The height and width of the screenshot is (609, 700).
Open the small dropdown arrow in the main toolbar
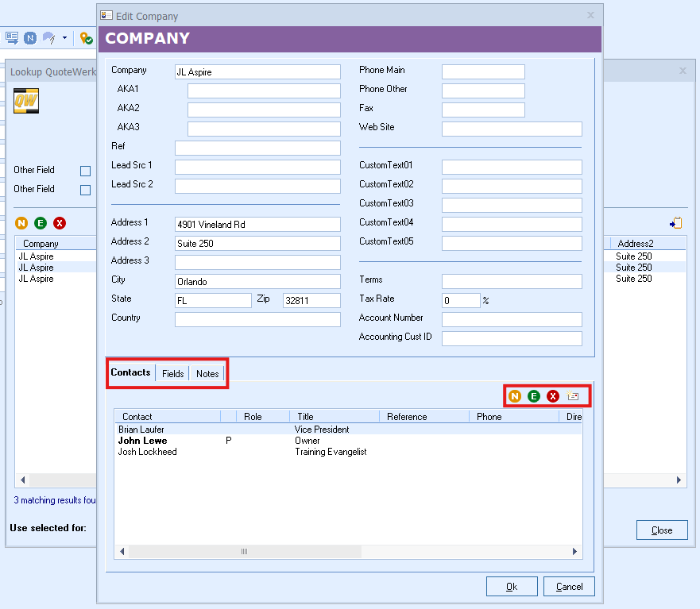64,38
